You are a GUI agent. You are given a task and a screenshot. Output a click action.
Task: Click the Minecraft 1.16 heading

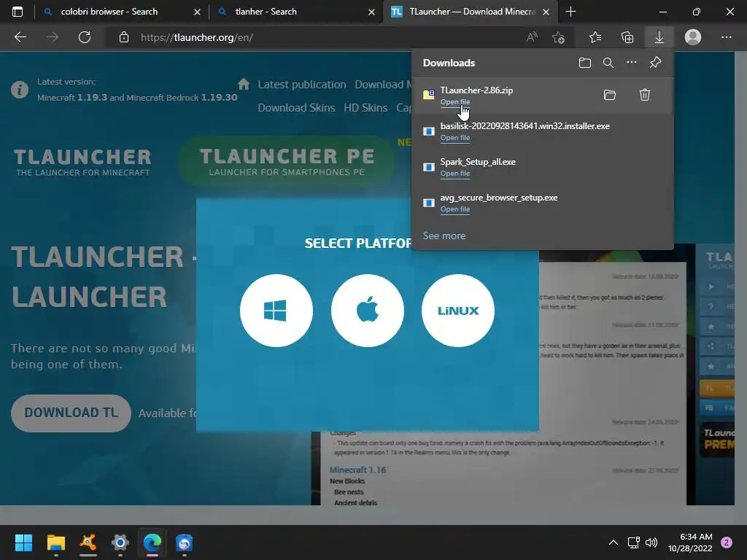[x=357, y=470]
